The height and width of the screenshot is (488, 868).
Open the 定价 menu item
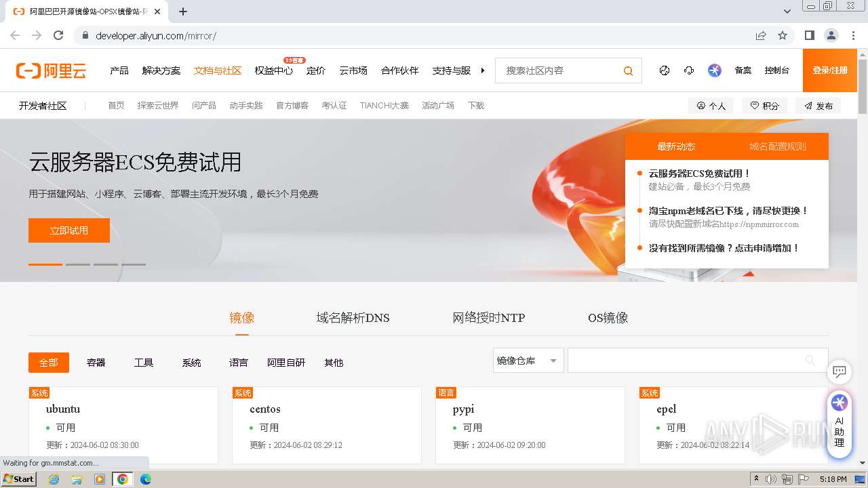coord(316,70)
